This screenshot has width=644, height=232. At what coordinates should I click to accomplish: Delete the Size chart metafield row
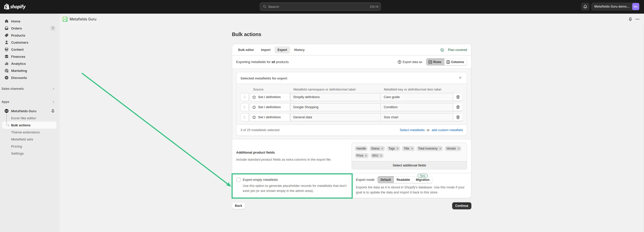458,117
